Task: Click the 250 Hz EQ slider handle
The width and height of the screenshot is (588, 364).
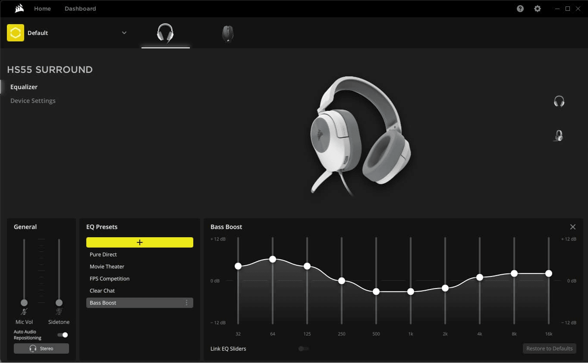Action: point(342,281)
